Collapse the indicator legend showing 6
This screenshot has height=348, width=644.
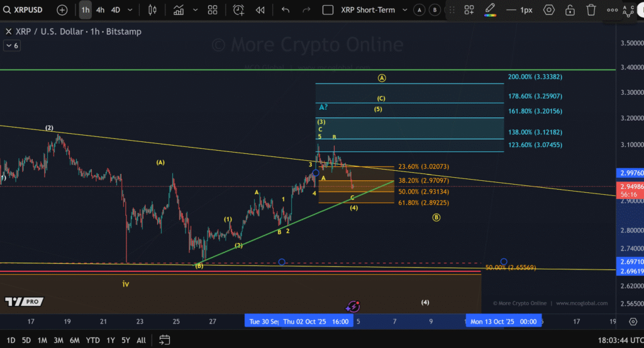coord(12,46)
